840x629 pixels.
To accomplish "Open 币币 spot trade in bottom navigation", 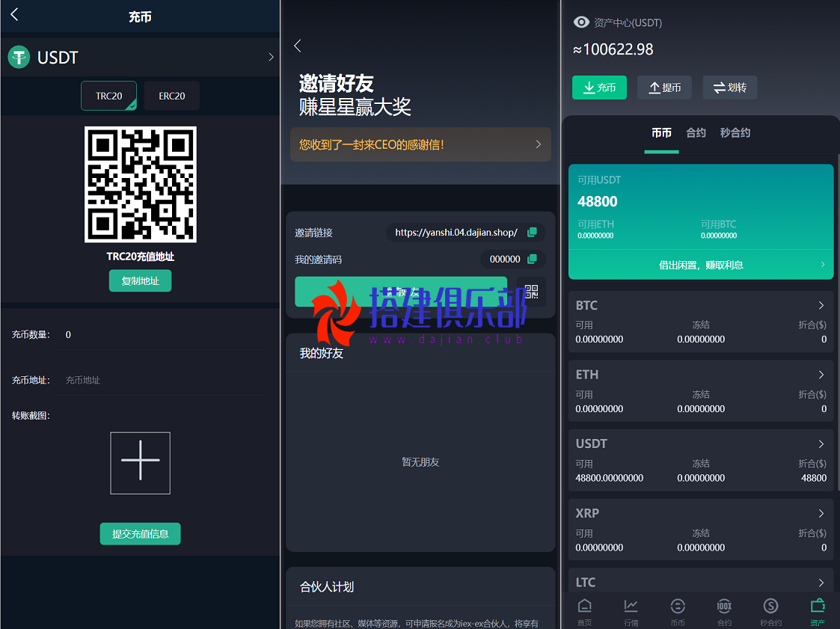I will [x=678, y=612].
